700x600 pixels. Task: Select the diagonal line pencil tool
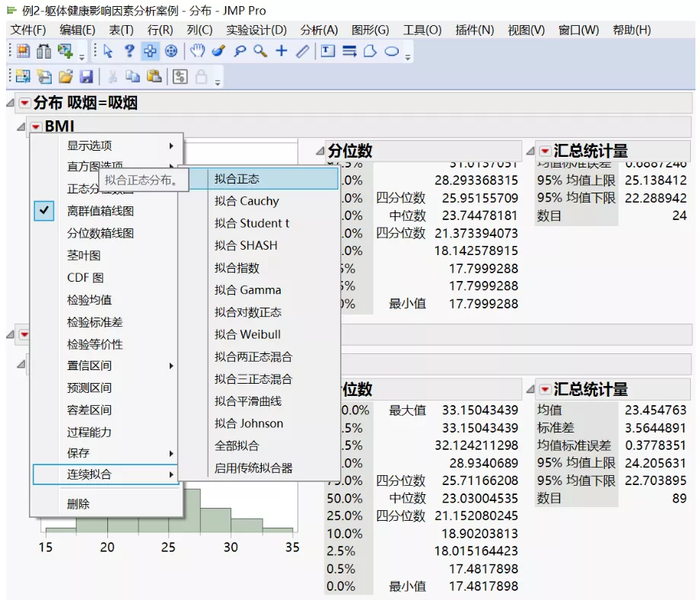(x=303, y=51)
